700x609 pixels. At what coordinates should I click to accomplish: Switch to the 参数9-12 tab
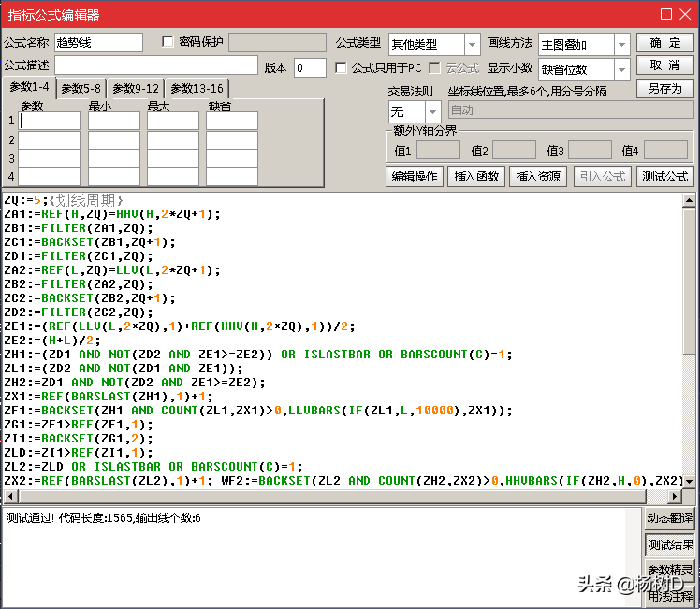[136, 88]
